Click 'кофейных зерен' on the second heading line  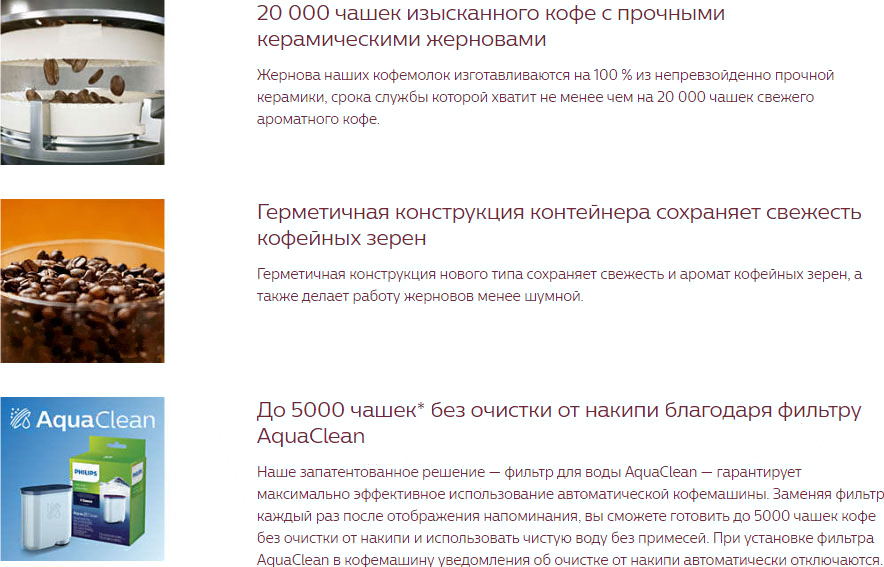[x=341, y=239]
